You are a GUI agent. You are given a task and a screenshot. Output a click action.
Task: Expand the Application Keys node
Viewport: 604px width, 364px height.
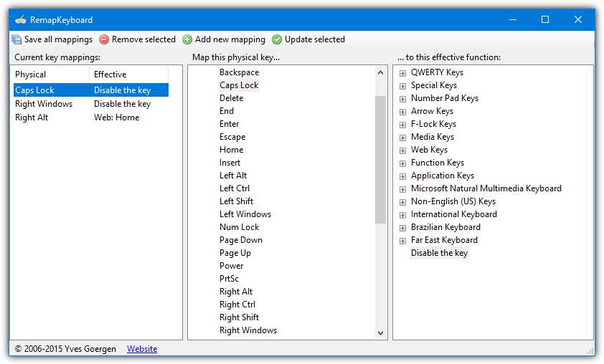coord(402,176)
